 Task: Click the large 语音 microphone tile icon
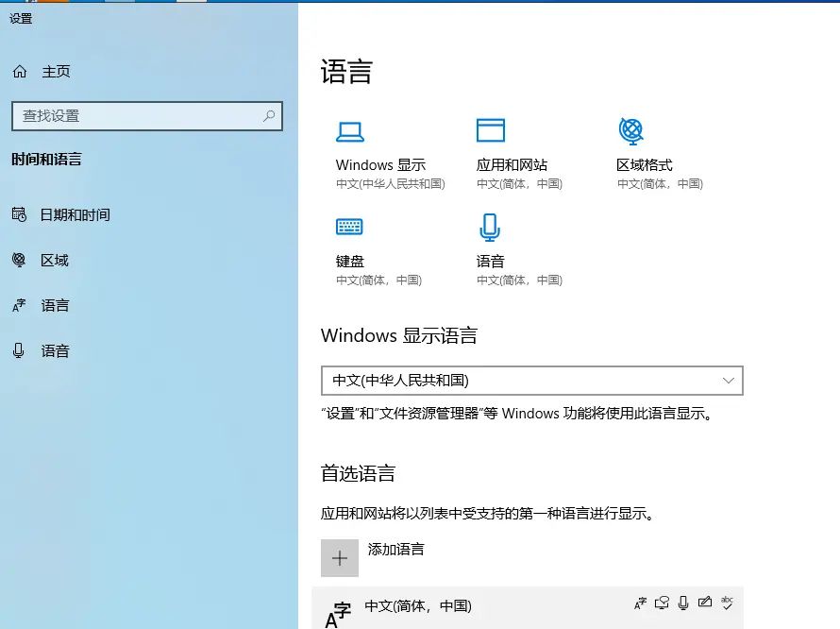490,227
